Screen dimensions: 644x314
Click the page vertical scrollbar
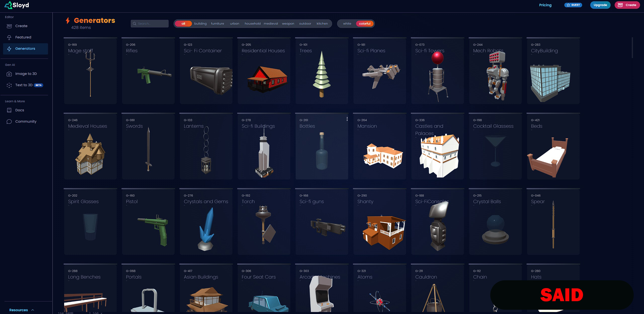point(632,48)
